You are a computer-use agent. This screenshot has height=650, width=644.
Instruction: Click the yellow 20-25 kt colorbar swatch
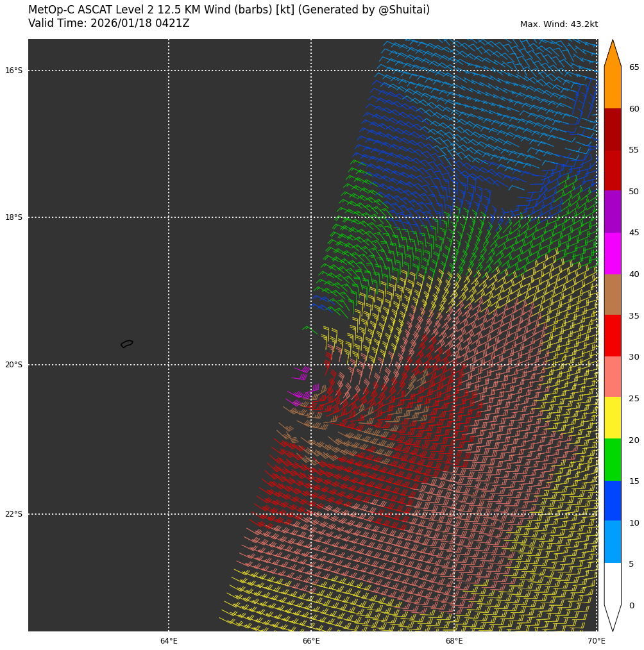point(613,417)
